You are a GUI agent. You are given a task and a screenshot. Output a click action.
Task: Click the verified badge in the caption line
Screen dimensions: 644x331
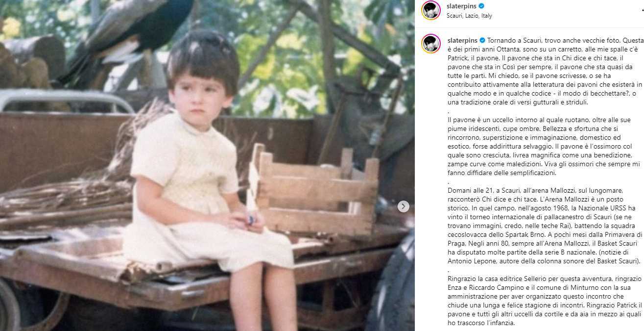[482, 40]
